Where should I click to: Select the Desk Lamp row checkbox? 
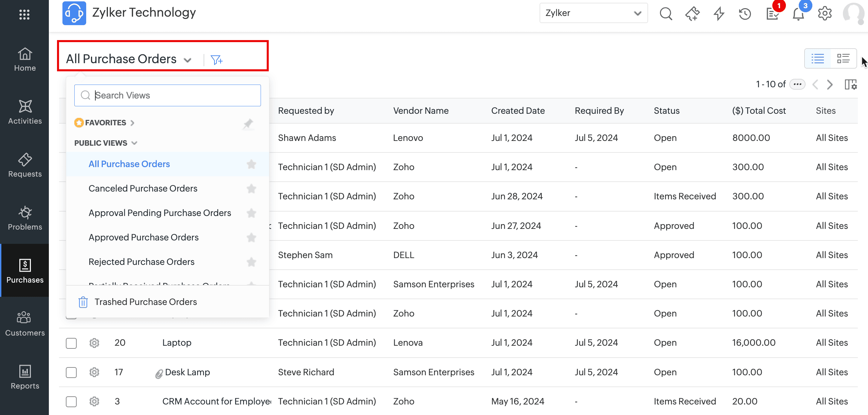[x=71, y=372]
